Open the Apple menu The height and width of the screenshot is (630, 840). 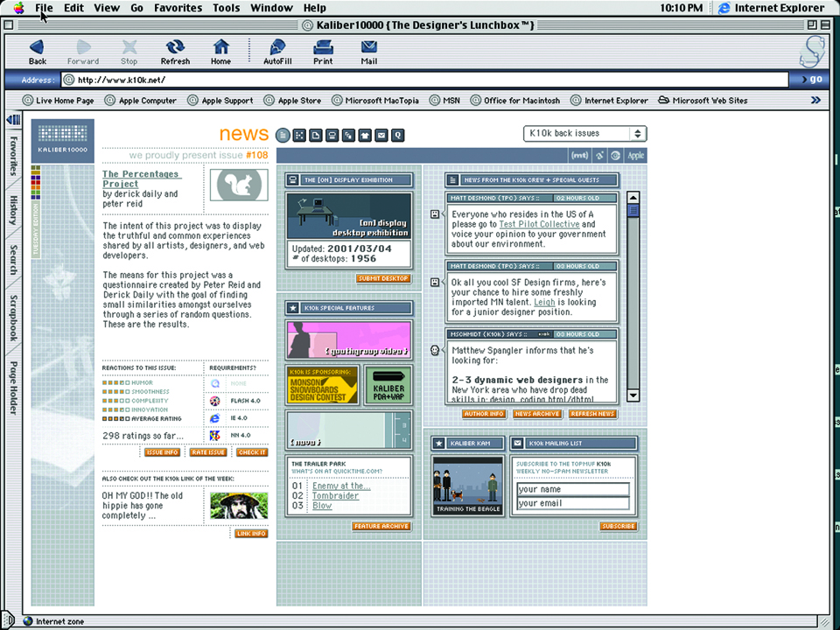(18, 8)
